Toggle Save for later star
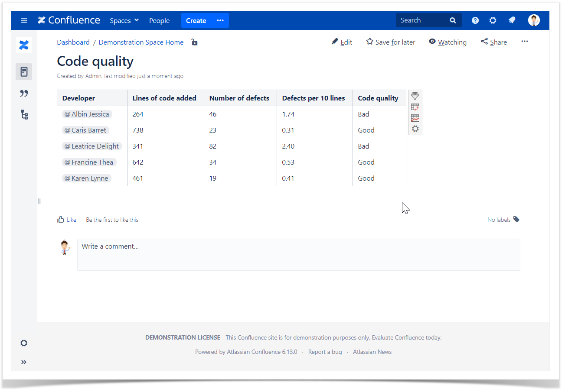Viewport: 565px width, 392px height. (x=391, y=42)
